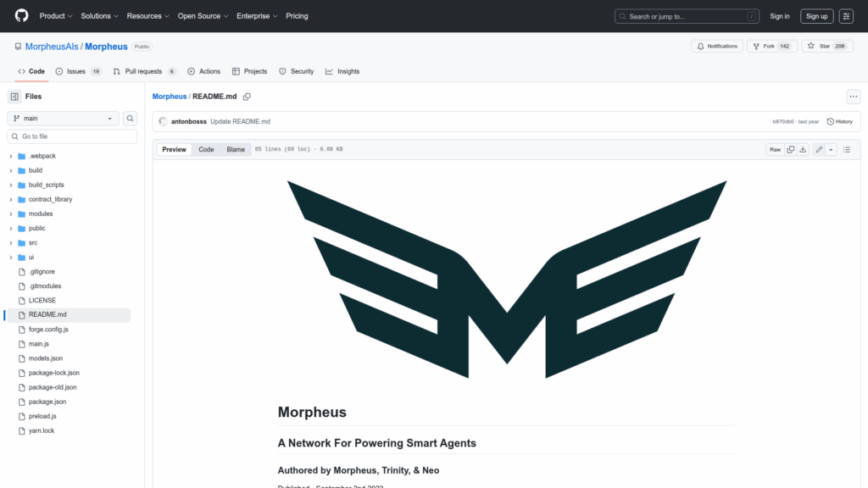Search this repository's files magnifier button

click(x=130, y=119)
